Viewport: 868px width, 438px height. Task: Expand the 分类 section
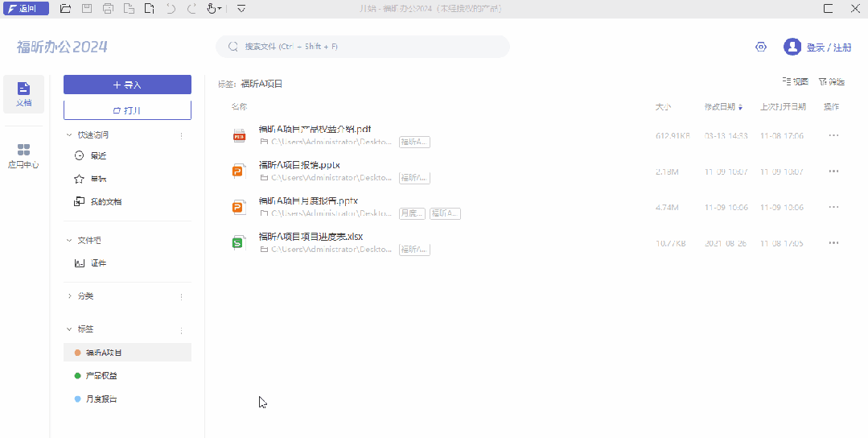point(69,296)
